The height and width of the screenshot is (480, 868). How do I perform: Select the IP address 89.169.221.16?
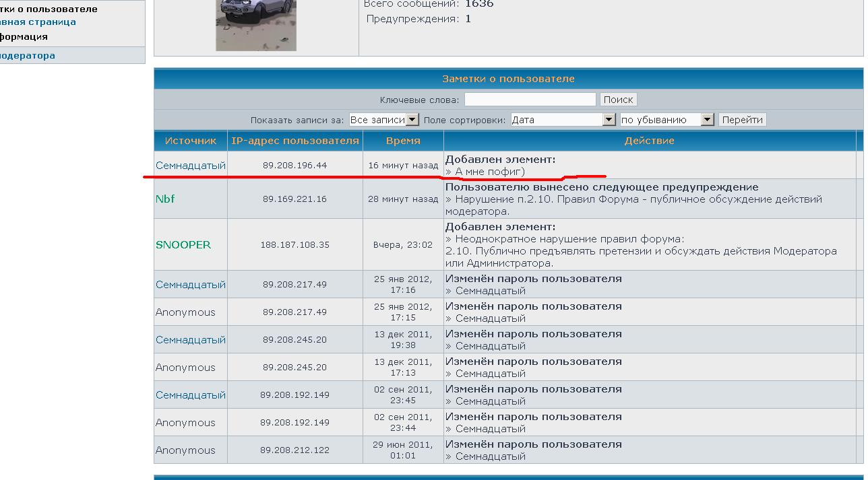point(294,199)
